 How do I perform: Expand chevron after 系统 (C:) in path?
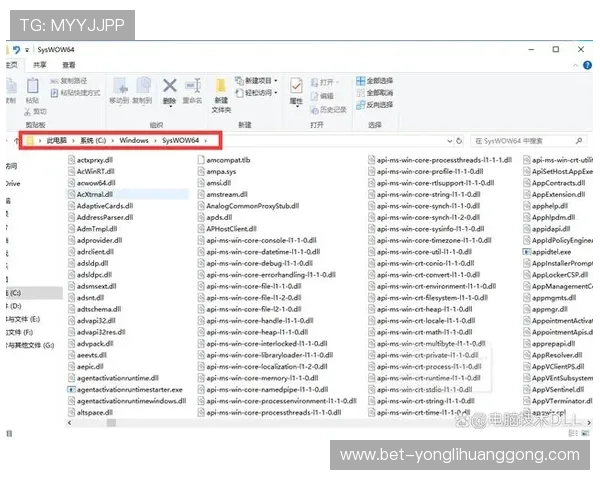112,140
